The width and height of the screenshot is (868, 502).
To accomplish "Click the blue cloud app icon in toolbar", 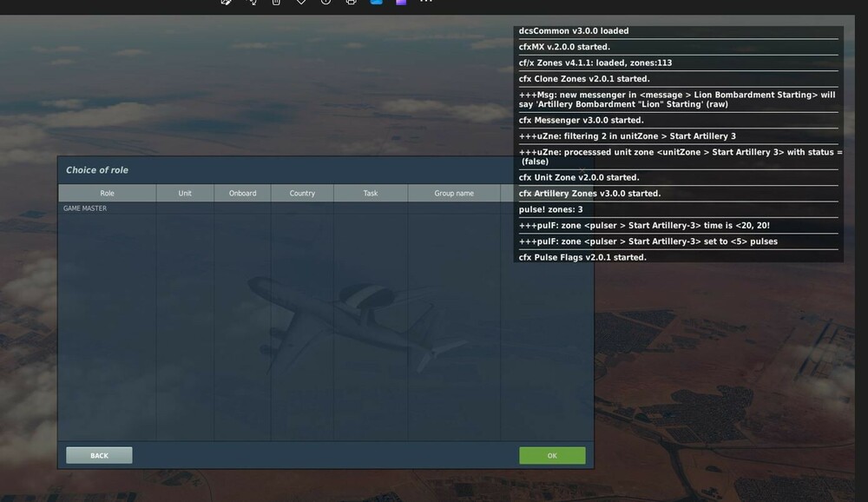I will coord(376,3).
